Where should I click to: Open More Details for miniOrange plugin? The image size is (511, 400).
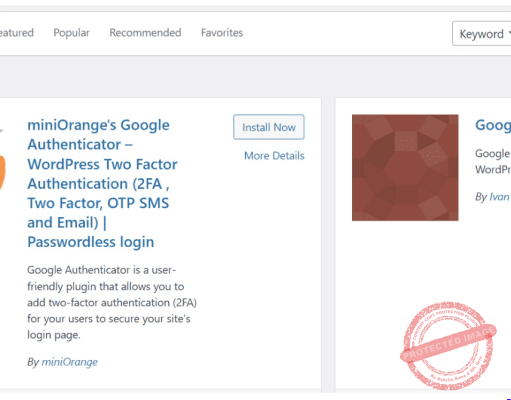pos(274,156)
